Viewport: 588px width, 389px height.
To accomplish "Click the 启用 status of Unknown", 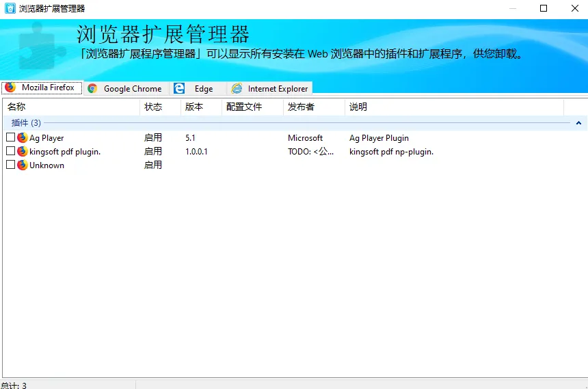I will click(x=153, y=165).
